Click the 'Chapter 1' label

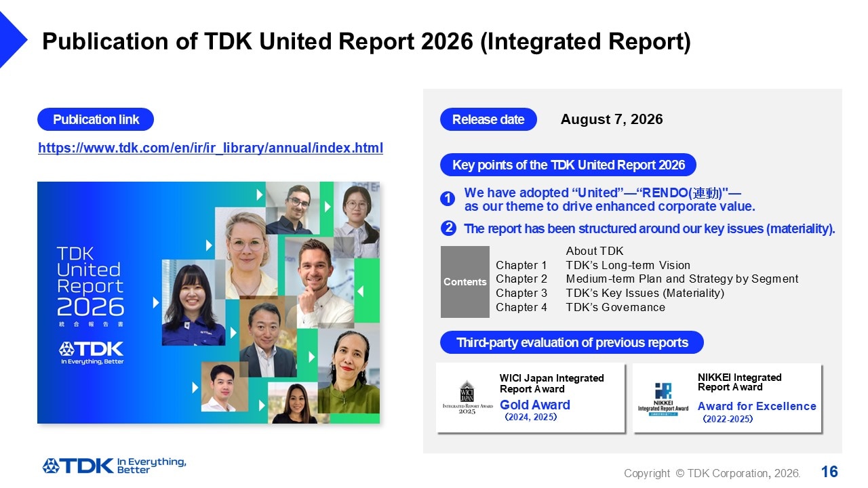(x=521, y=265)
